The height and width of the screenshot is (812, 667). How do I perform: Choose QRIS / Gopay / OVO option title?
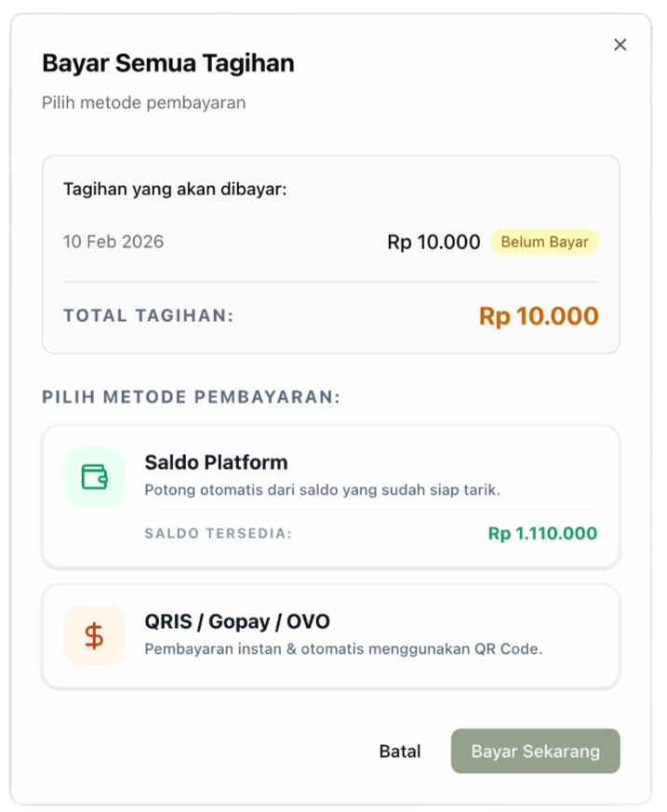coord(237,621)
